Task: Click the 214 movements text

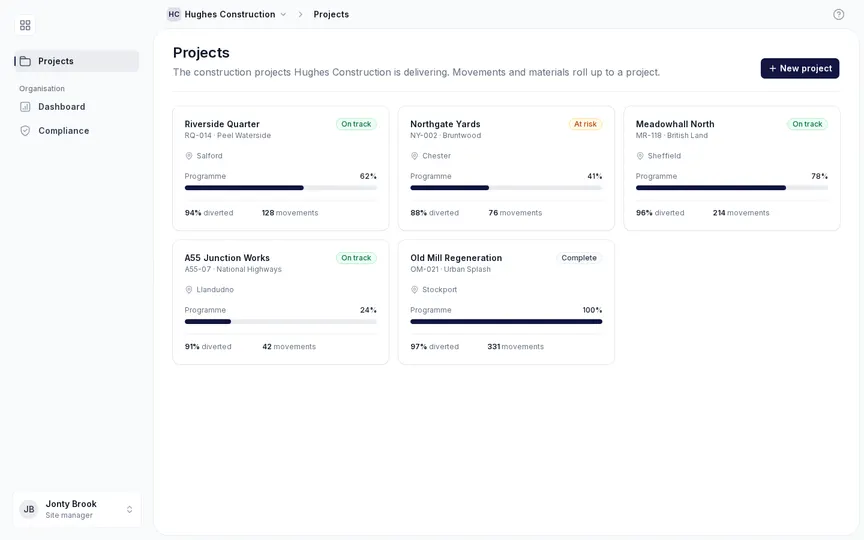Action: 741,213
